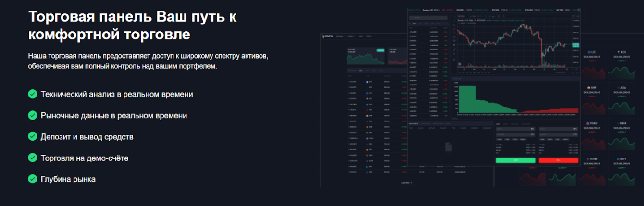
Task: Click the green Buy button
Action: click(515, 160)
